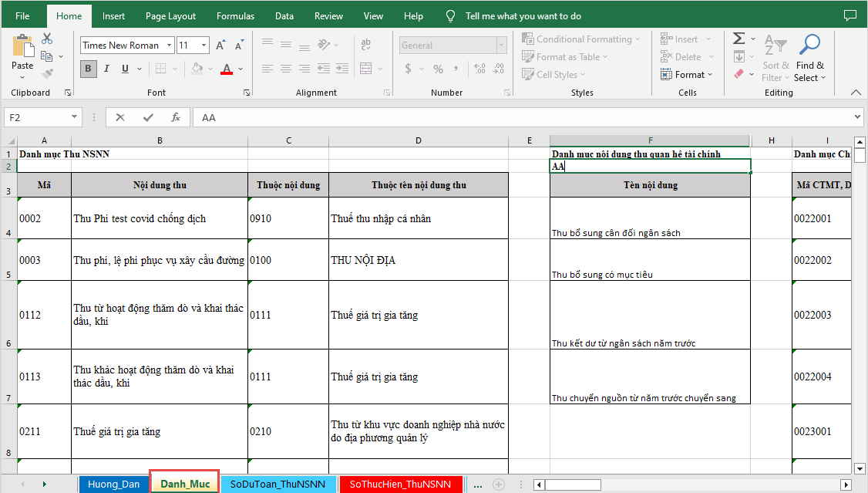Open the Page Layout ribbon tab
The width and height of the screenshot is (868, 493).
coord(170,15)
